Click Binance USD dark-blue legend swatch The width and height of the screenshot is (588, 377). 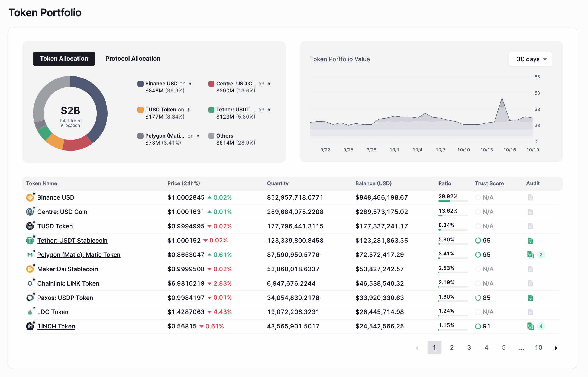coord(140,84)
